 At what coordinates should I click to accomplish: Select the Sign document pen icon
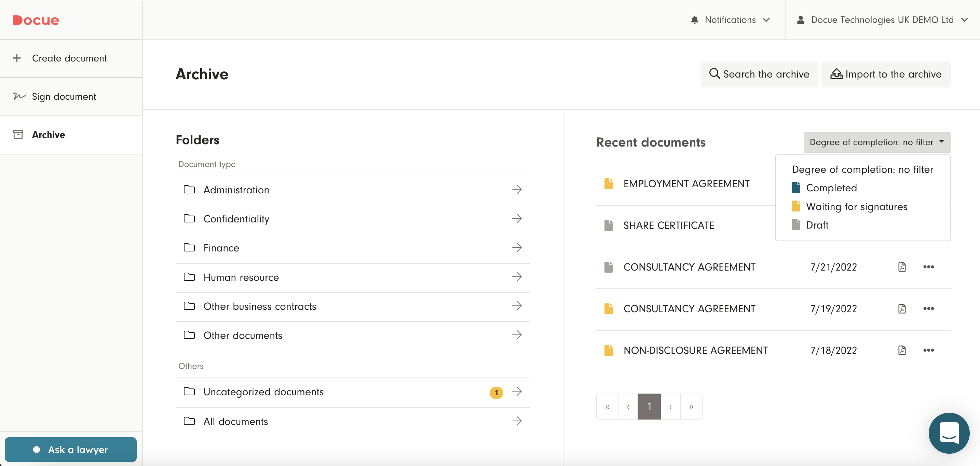tap(19, 97)
